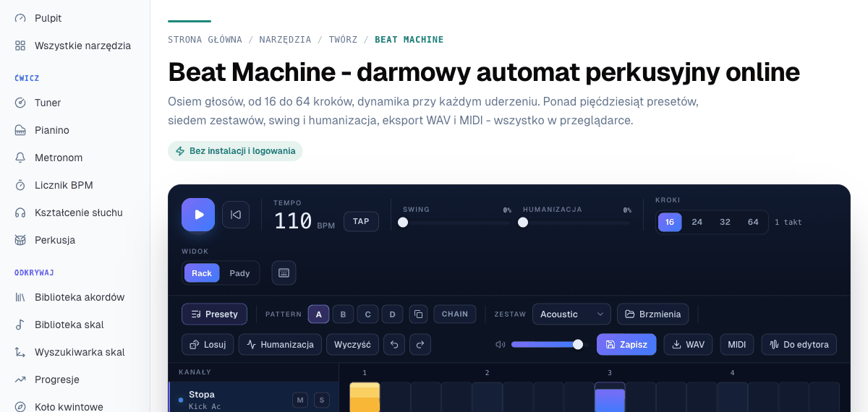868x412 pixels.
Task: Solo the Stopa channel
Action: coord(321,400)
